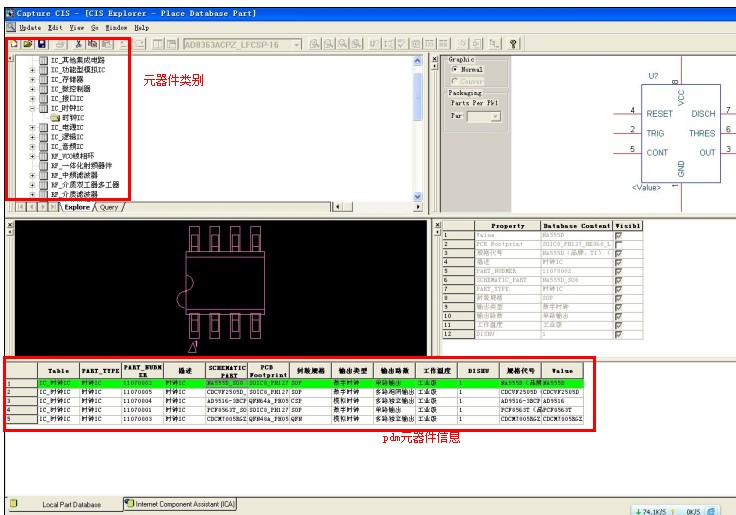
Task: Select the Normal graphic radio button
Action: click(x=453, y=70)
